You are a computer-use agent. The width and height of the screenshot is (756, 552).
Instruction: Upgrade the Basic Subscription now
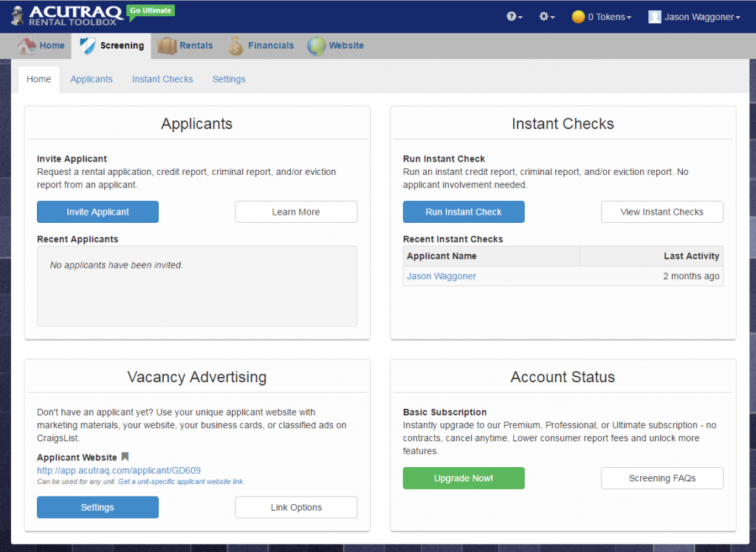464,478
